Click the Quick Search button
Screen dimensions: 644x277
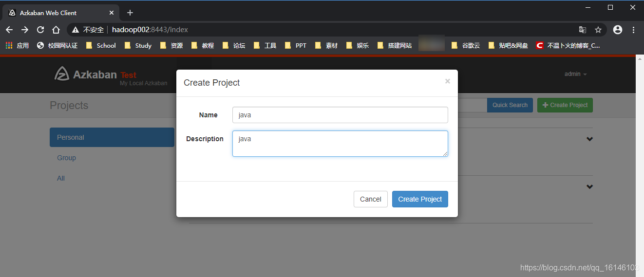pos(510,105)
